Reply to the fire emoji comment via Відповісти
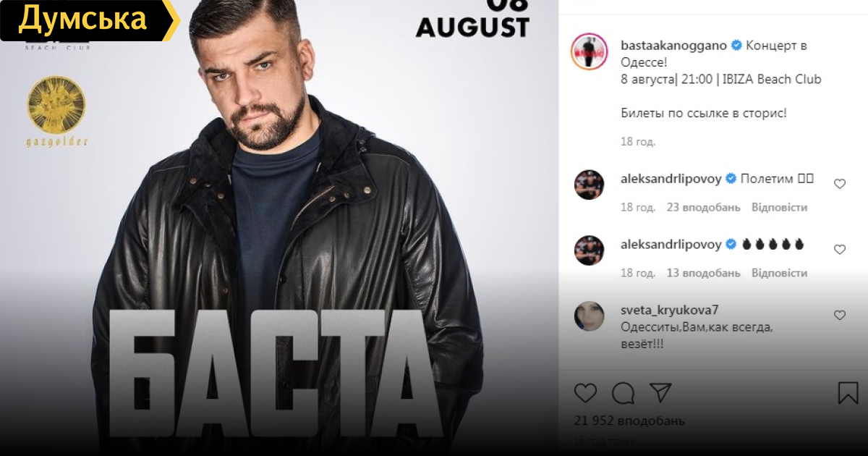The width and height of the screenshot is (868, 456). coord(779,273)
